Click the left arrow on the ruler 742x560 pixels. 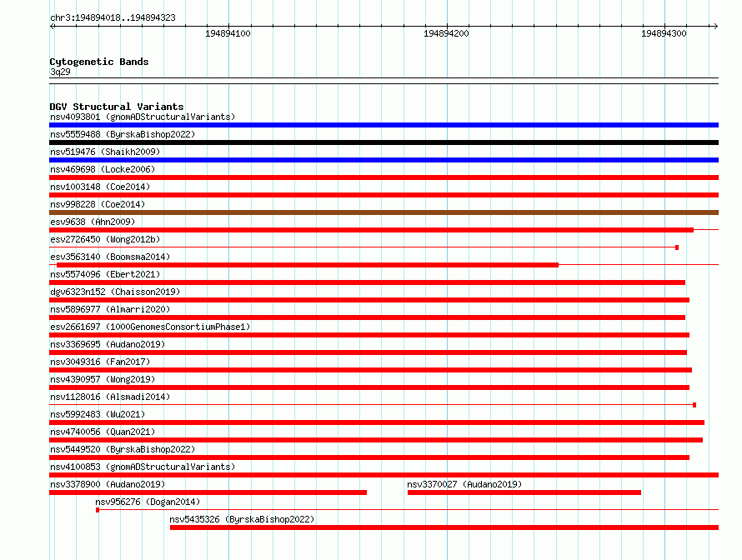[52, 27]
